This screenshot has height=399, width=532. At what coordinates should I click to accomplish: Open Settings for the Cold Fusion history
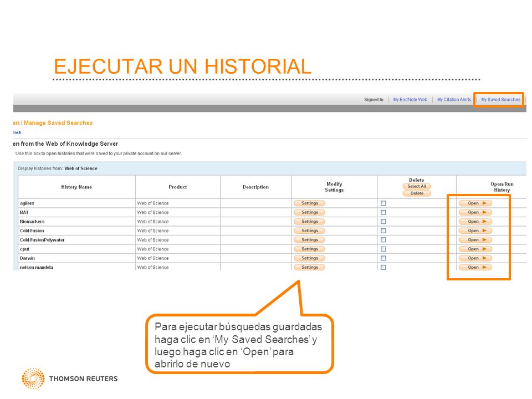coord(309,231)
